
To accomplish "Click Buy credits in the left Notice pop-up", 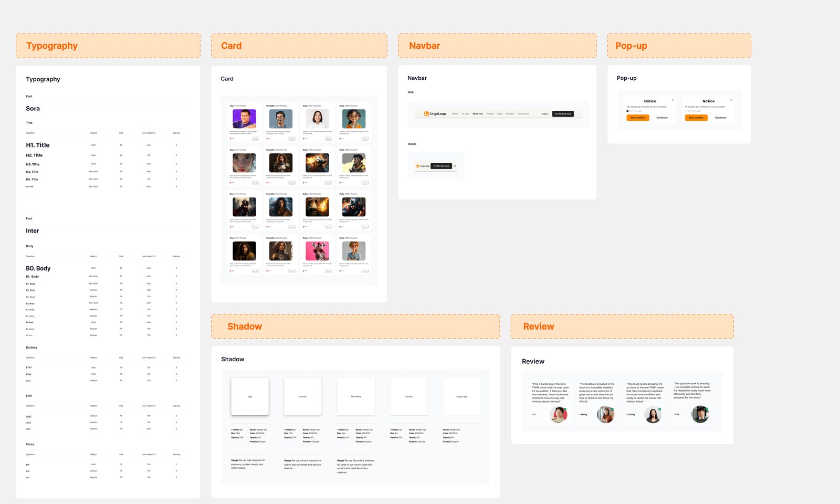I will (x=638, y=118).
